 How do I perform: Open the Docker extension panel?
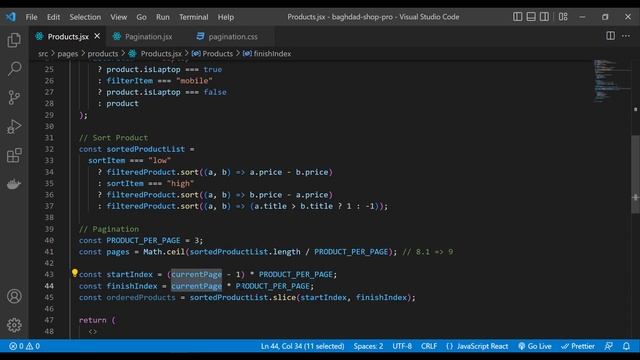[14, 184]
